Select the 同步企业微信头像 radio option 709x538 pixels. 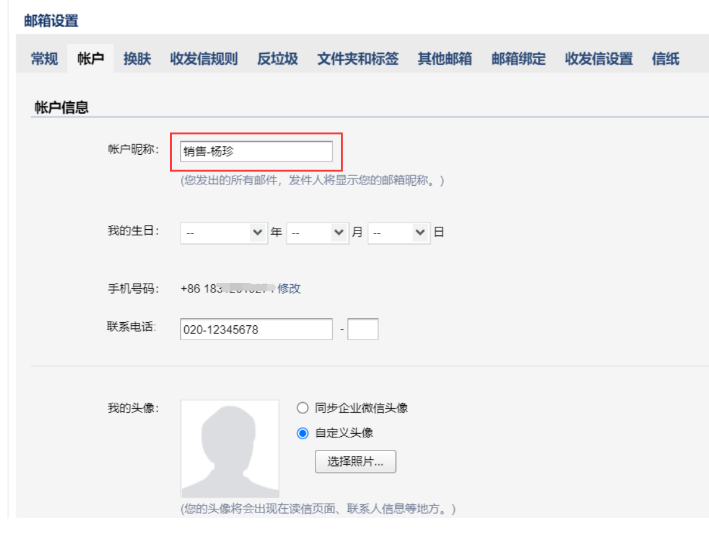303,408
